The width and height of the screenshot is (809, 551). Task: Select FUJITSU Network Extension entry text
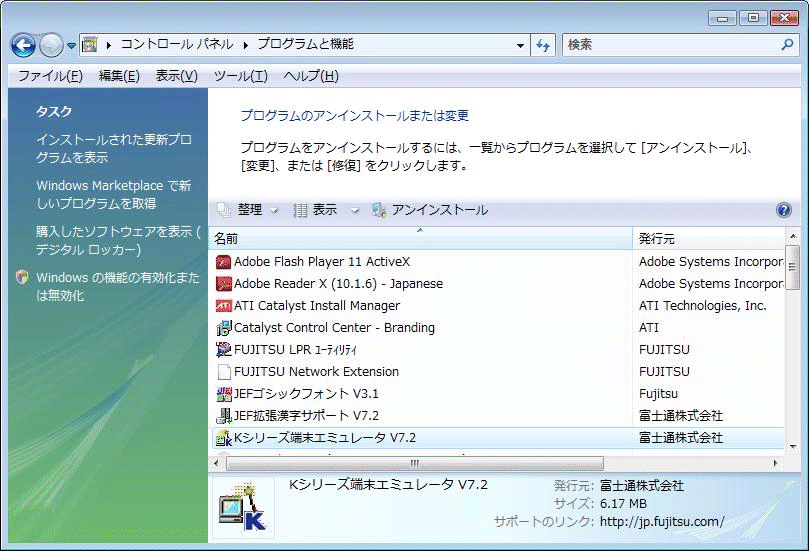[x=316, y=371]
